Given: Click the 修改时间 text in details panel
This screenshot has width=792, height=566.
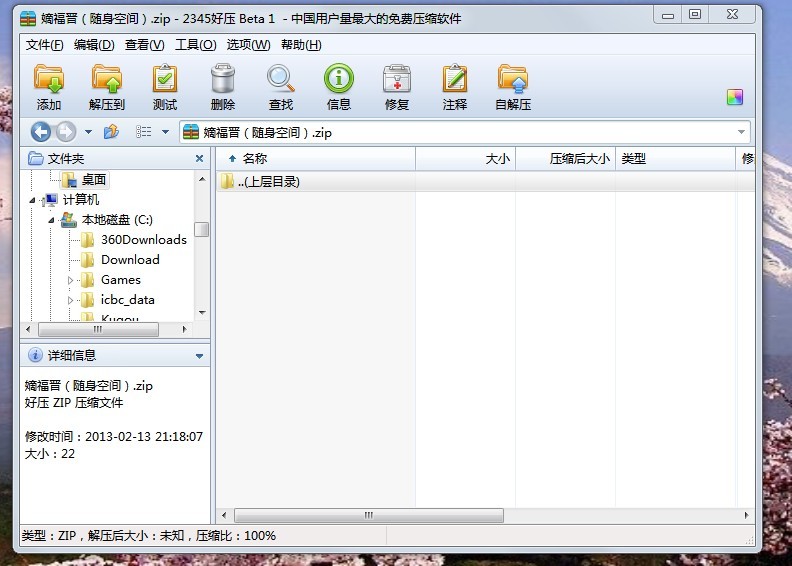Looking at the screenshot, I should click(114, 436).
